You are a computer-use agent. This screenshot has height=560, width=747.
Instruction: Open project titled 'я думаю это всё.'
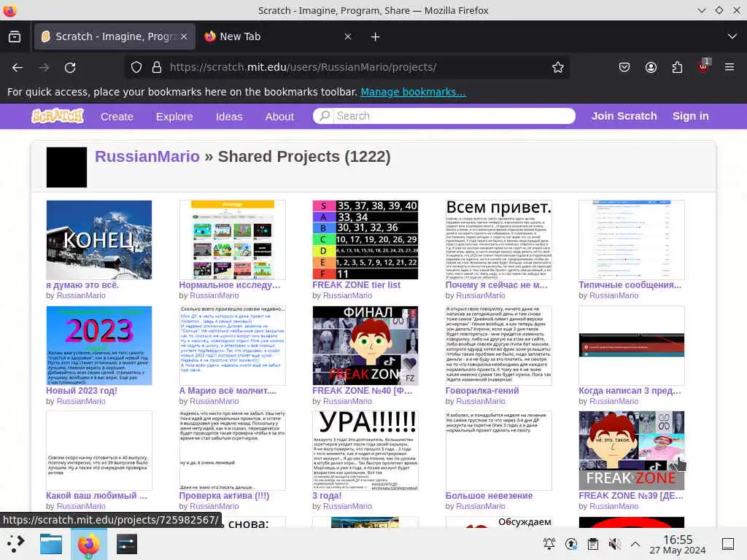coord(82,285)
